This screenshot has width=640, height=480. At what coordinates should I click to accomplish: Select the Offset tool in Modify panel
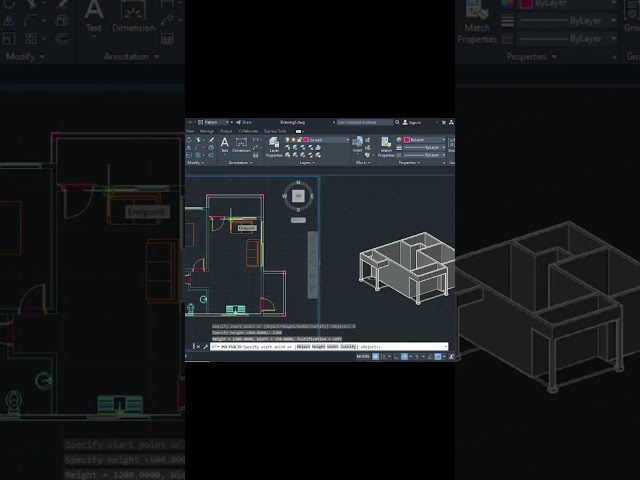click(211, 155)
